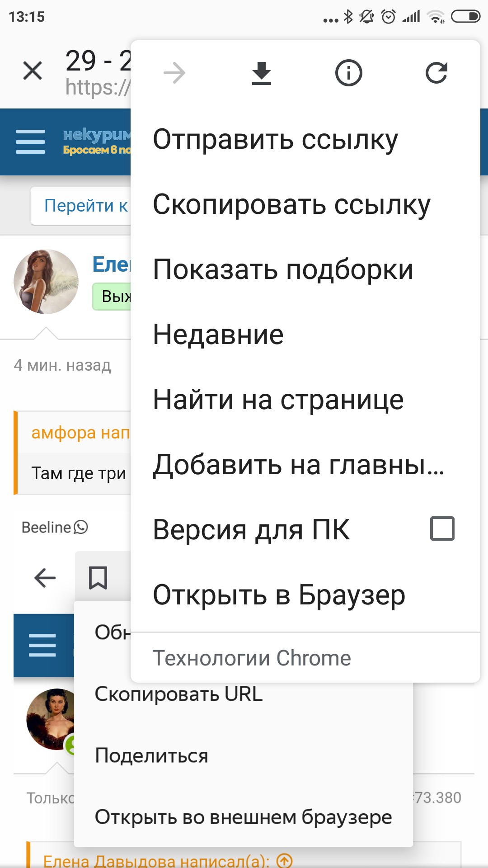Tap the download page icon
Screen dimensions: 488x868
pos(262,73)
